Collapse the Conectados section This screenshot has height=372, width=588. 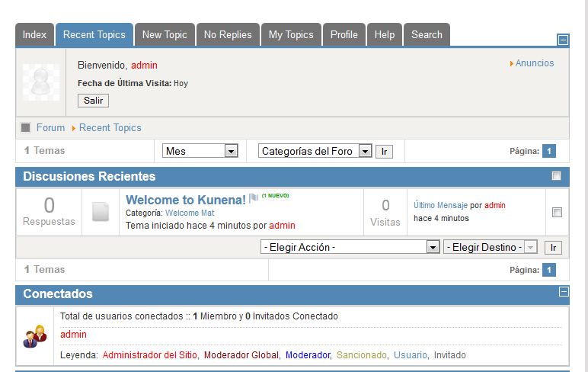coord(563,292)
